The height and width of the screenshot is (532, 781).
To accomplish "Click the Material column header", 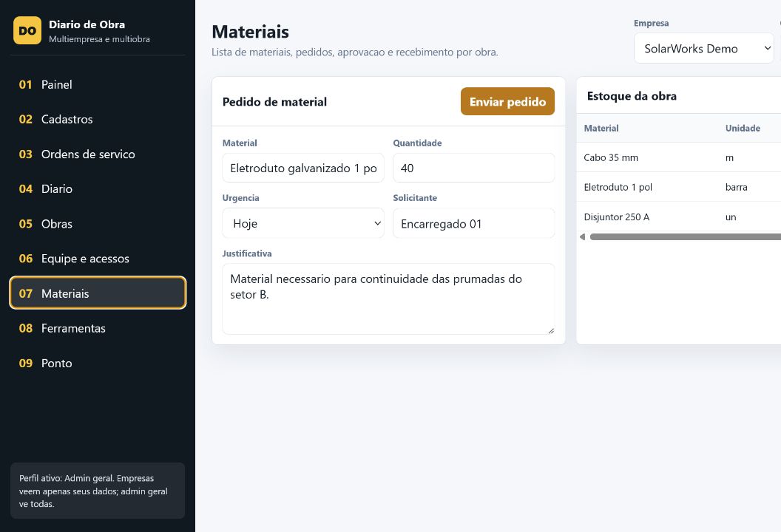I will click(x=601, y=129).
